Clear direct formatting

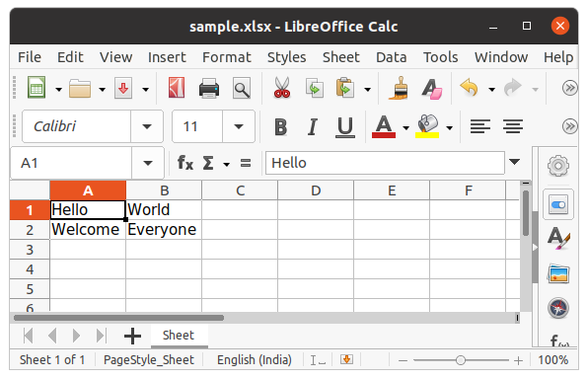click(431, 89)
